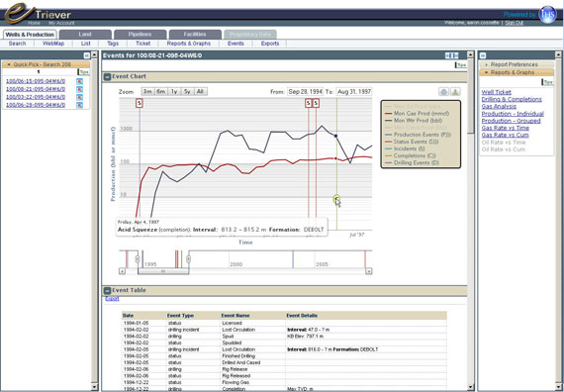Collapse Quick Pick - Search 208 header

point(47,64)
